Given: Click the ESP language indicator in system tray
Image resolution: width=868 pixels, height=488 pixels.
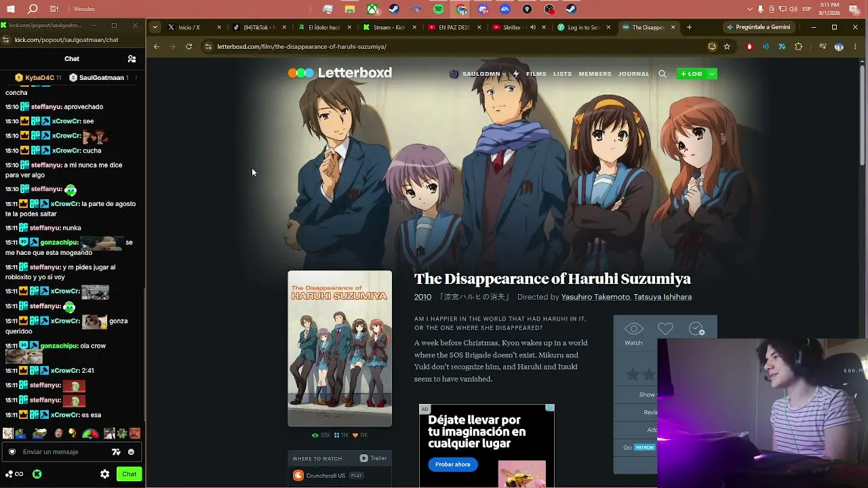Looking at the screenshot, I should click(x=806, y=9).
